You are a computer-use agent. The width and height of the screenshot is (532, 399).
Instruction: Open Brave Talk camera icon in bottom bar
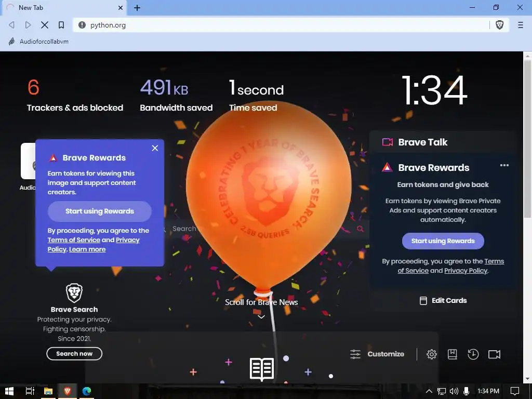click(x=494, y=354)
